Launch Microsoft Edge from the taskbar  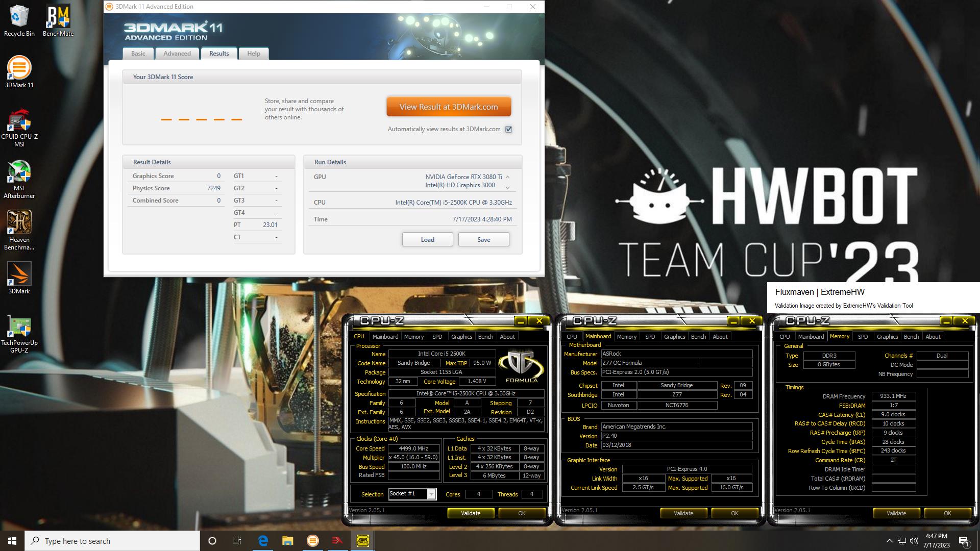(263, 541)
